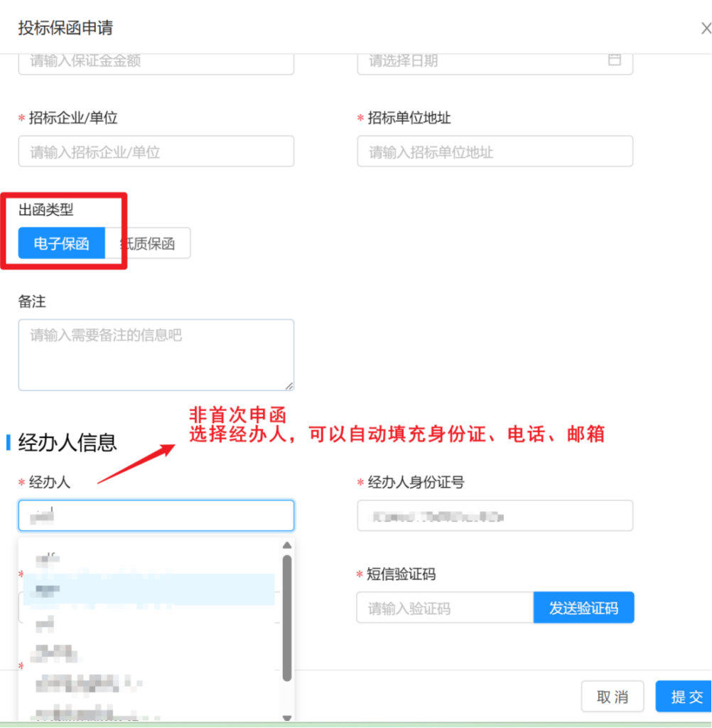This screenshot has height=728, width=712.
Task: Grab the 备注 textarea resize handle
Action: pos(289,386)
